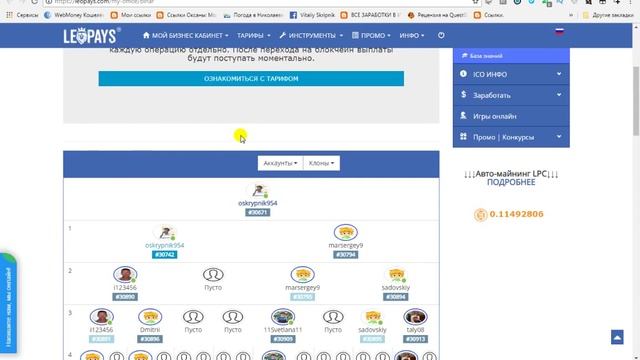
Task: Open the online chat widget on left edge
Action: [8, 303]
